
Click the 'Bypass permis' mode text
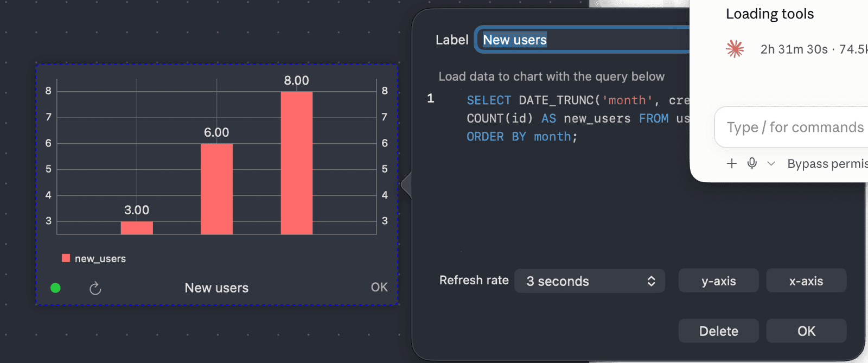pos(827,164)
